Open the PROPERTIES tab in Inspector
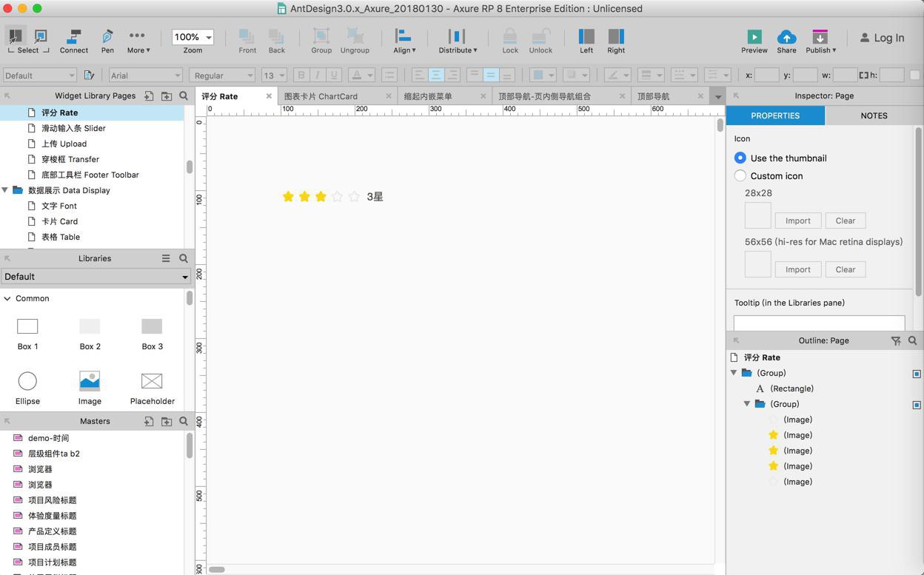Screen dimensions: 924x575 click(775, 115)
